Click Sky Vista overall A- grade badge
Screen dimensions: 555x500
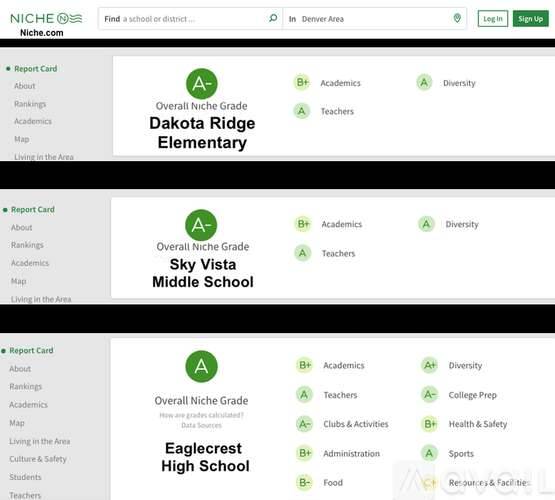point(201,225)
